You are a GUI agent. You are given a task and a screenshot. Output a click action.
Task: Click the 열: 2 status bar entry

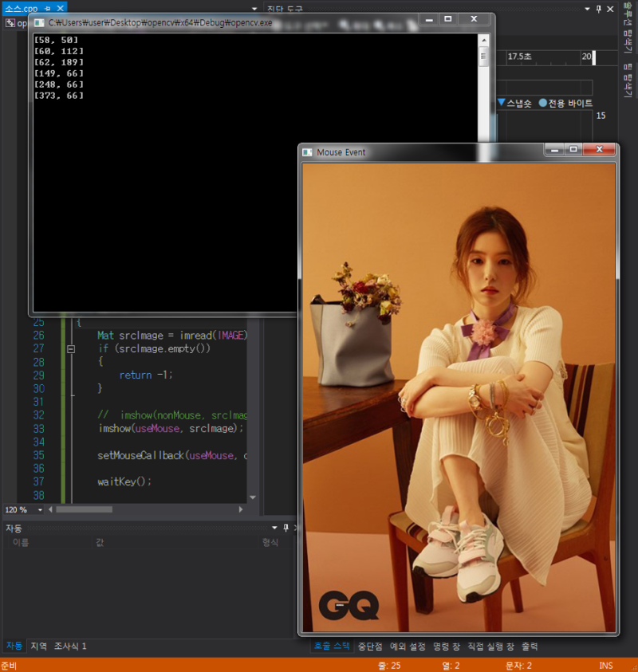point(451,666)
